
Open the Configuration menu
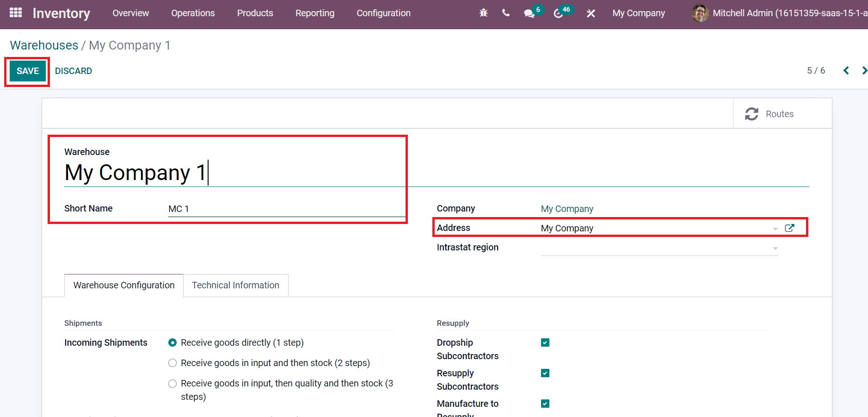383,13
